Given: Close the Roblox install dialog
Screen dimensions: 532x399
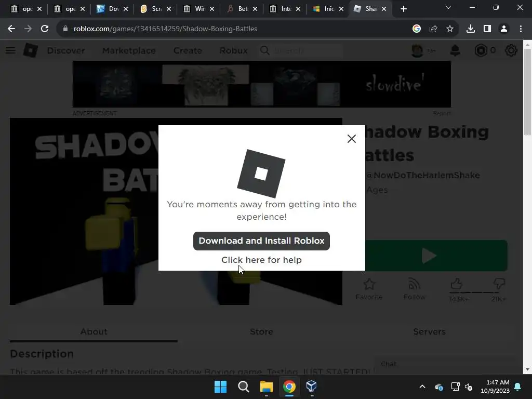Looking at the screenshot, I should [x=352, y=138].
